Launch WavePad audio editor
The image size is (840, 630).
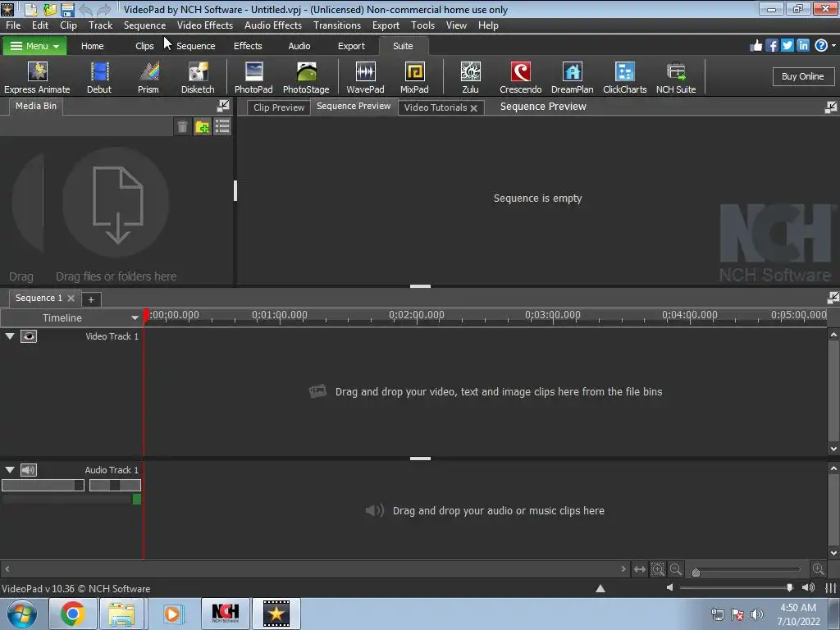pyautogui.click(x=365, y=78)
